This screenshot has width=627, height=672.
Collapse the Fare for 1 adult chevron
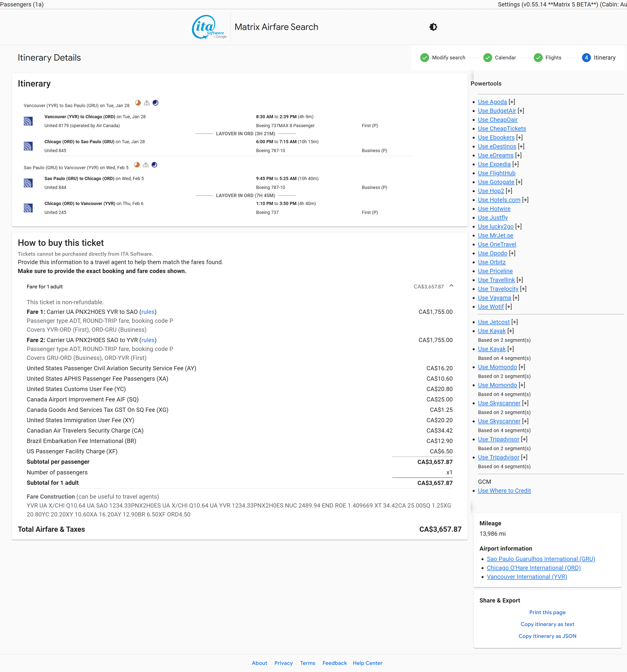[451, 286]
